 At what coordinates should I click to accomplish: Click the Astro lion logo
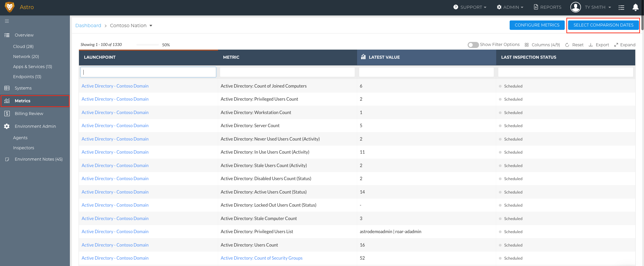pos(10,7)
